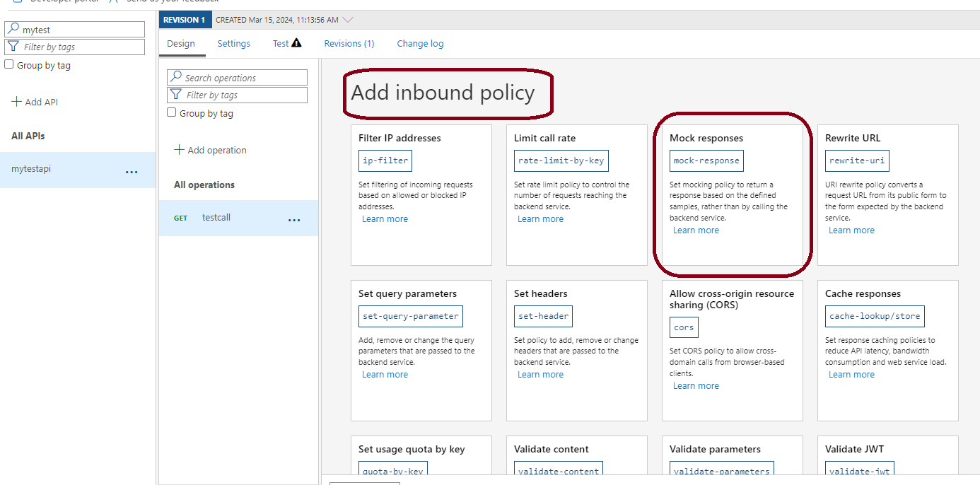Click the warning icon on Test tab
Image resolution: width=980 pixels, height=485 pixels.
pyautogui.click(x=297, y=43)
